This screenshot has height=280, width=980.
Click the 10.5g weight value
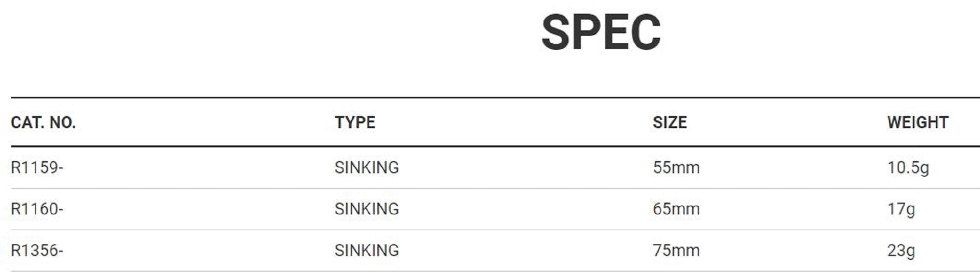point(908,167)
